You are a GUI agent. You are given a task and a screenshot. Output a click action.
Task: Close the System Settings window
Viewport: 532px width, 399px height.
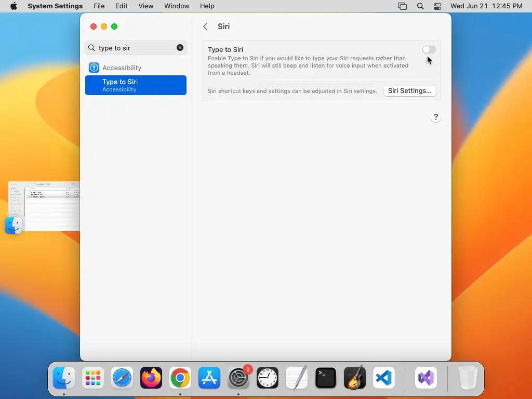pos(94,26)
